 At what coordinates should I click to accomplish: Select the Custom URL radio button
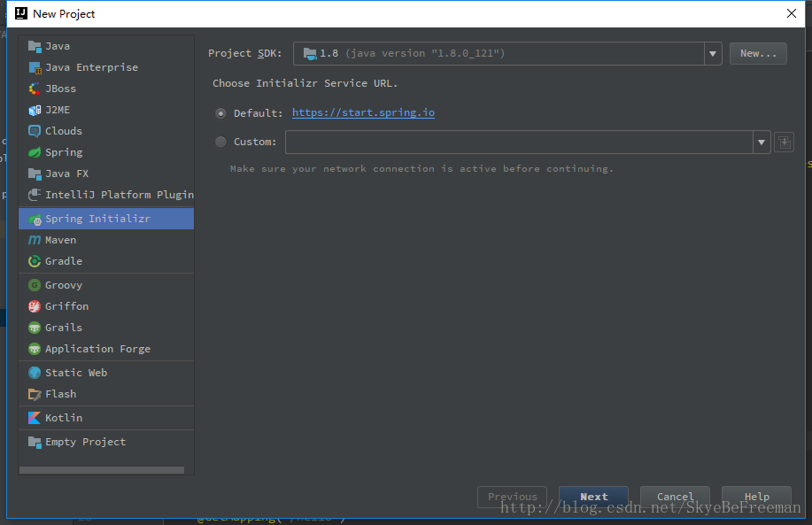221,142
